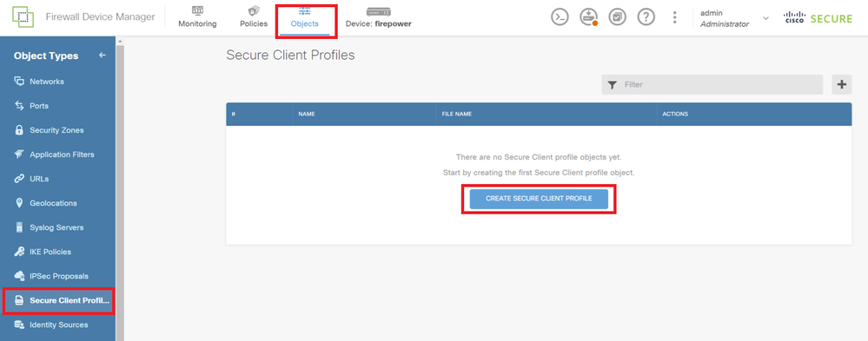Viewport: 868px width, 341px height.
Task: Collapse Object Types panel with back arrow
Action: pyautogui.click(x=102, y=56)
